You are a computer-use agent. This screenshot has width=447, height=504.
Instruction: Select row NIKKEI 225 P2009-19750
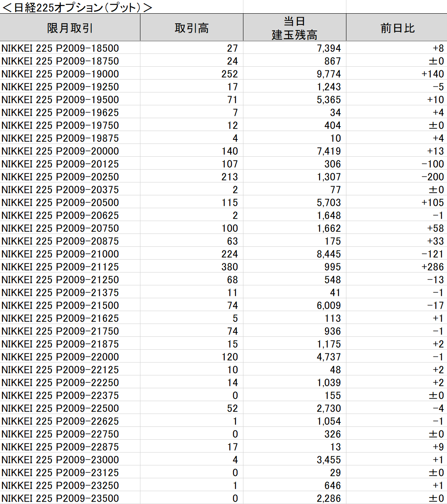pyautogui.click(x=223, y=125)
